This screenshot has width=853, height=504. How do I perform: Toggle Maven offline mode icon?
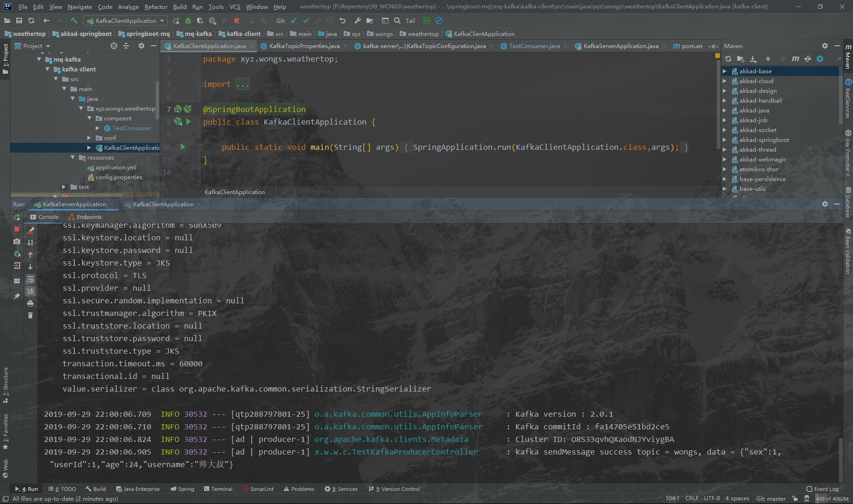(x=808, y=59)
